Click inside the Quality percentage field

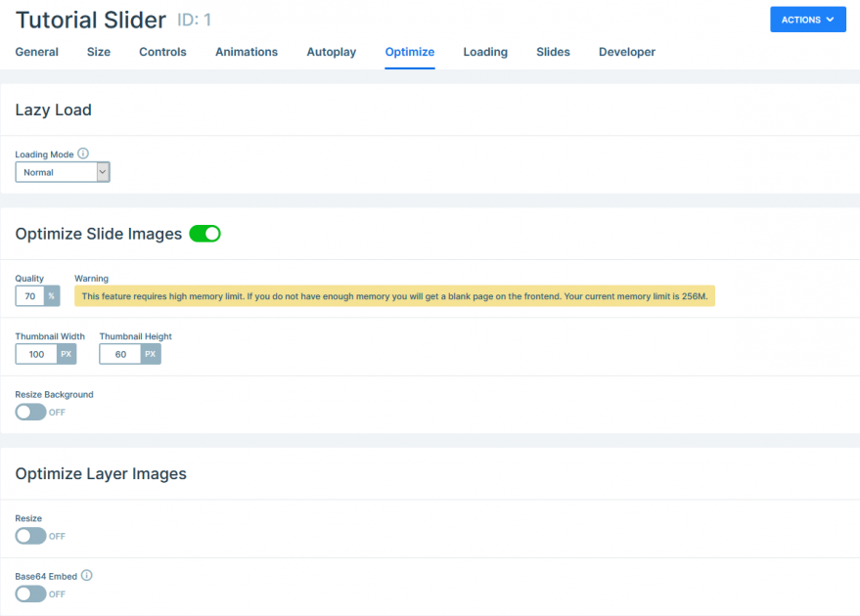click(27, 295)
